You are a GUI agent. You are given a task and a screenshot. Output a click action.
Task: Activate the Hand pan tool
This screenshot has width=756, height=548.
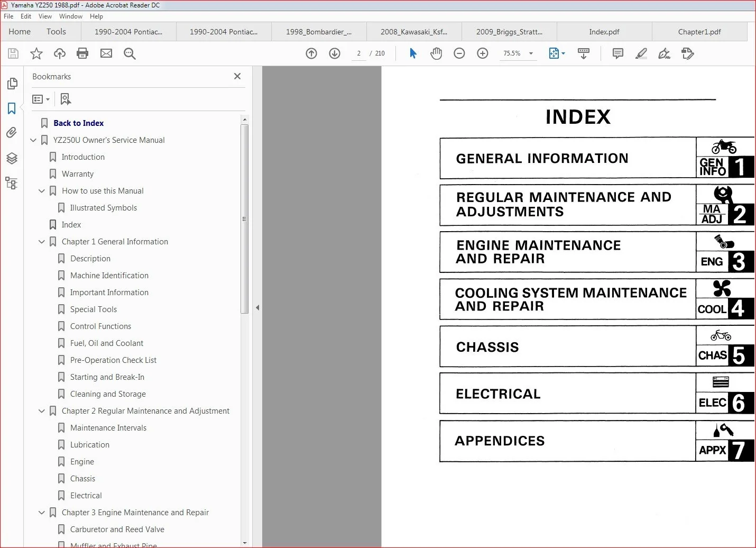click(x=436, y=53)
